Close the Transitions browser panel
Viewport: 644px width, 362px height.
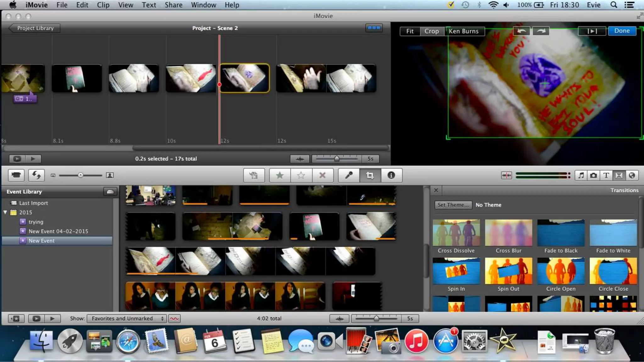pos(436,190)
